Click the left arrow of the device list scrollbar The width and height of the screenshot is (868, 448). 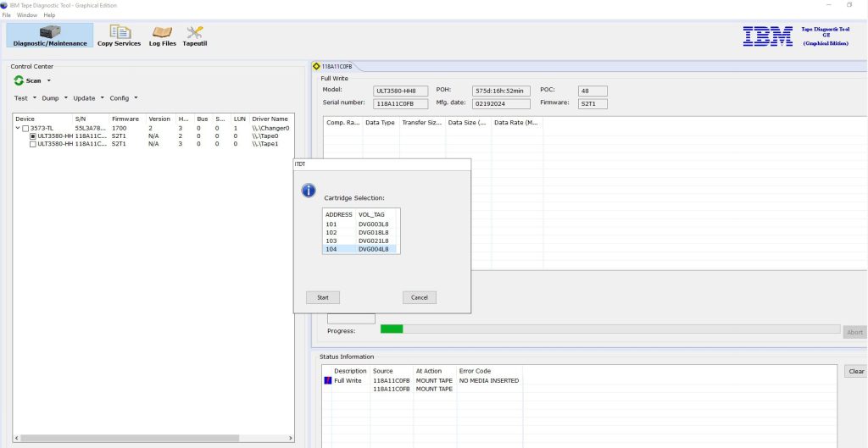pos(16,438)
